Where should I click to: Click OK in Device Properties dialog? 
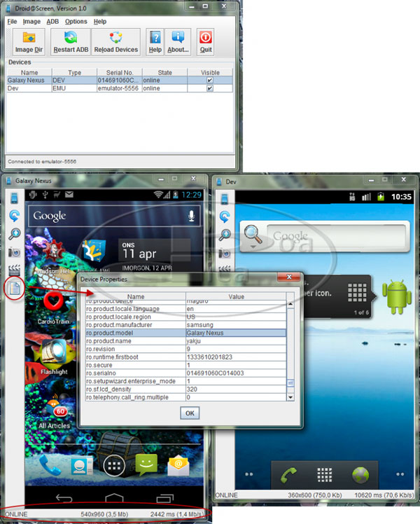189,413
